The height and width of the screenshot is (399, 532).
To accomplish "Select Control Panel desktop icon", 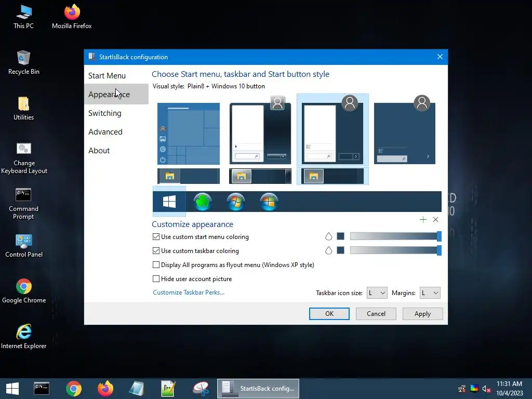I will [24, 246].
